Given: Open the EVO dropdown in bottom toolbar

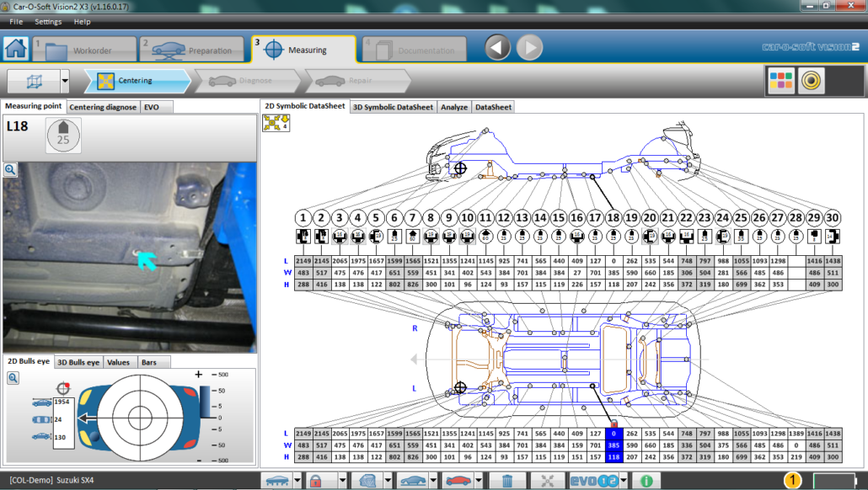Looking at the screenshot, I should [622, 481].
